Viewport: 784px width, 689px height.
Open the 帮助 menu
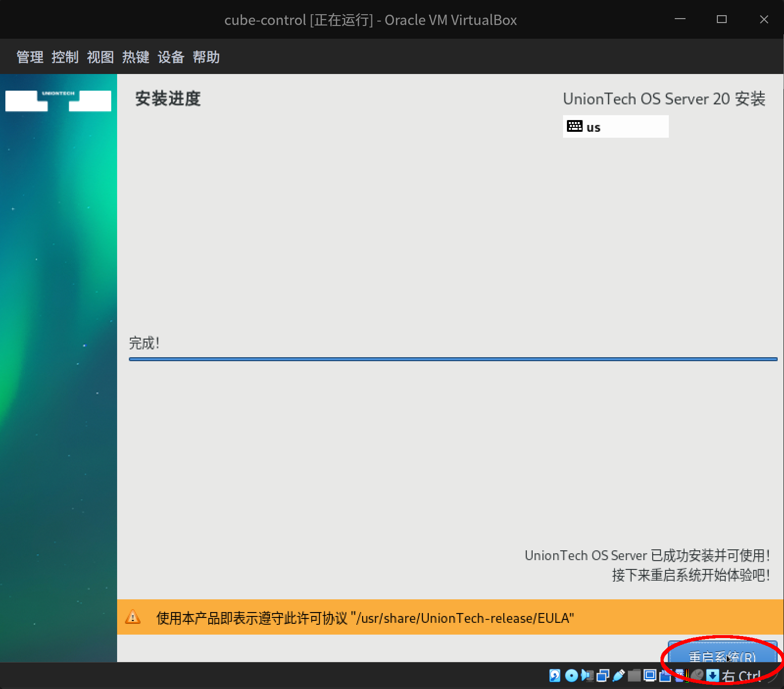pyautogui.click(x=205, y=57)
